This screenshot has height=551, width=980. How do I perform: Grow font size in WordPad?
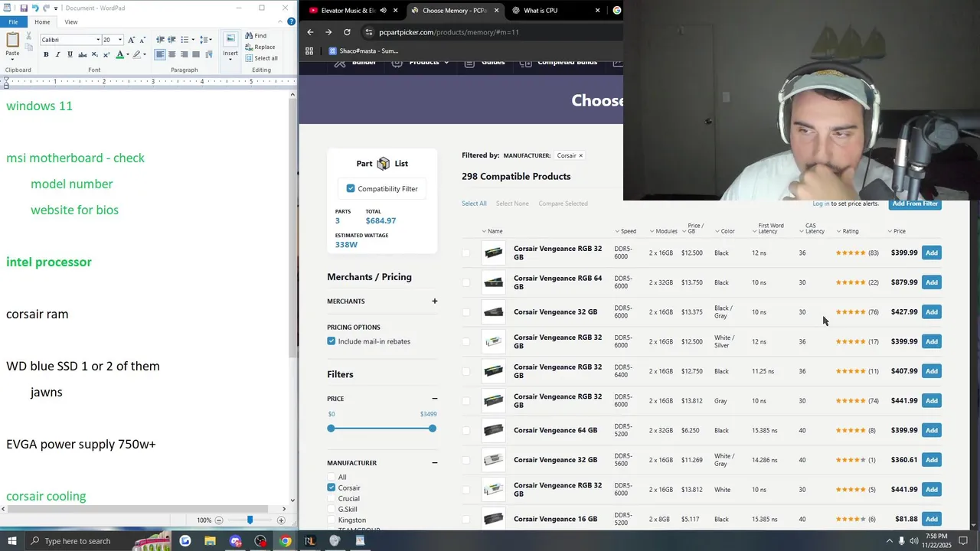(131, 40)
